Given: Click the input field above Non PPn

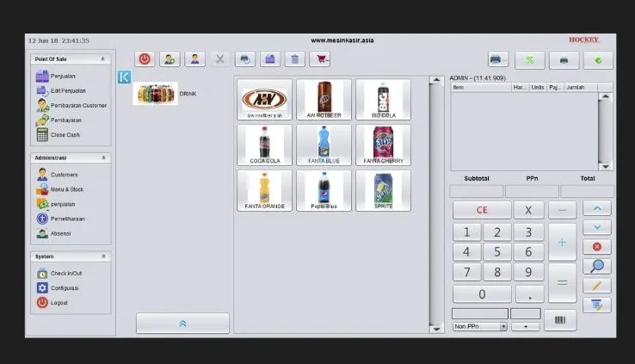Looking at the screenshot, I should (480, 313).
